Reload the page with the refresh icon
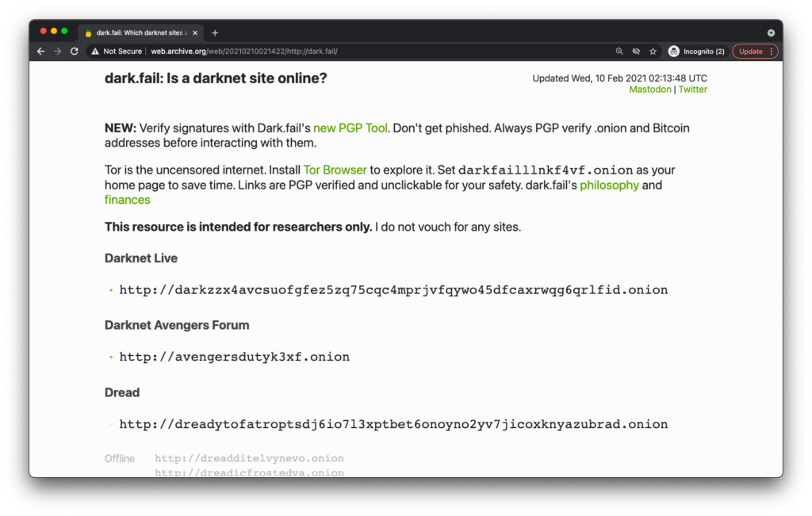 [75, 52]
